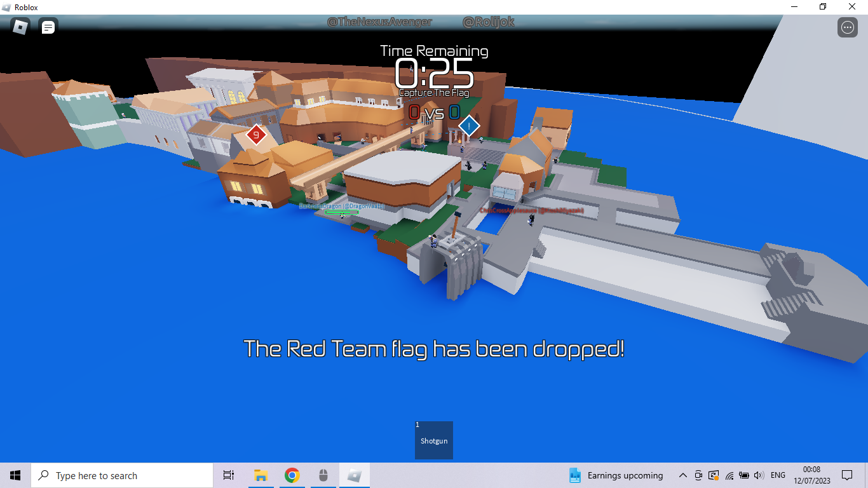Image resolution: width=868 pixels, height=488 pixels.
Task: Click the blue team flag diamond marker
Action: (469, 126)
